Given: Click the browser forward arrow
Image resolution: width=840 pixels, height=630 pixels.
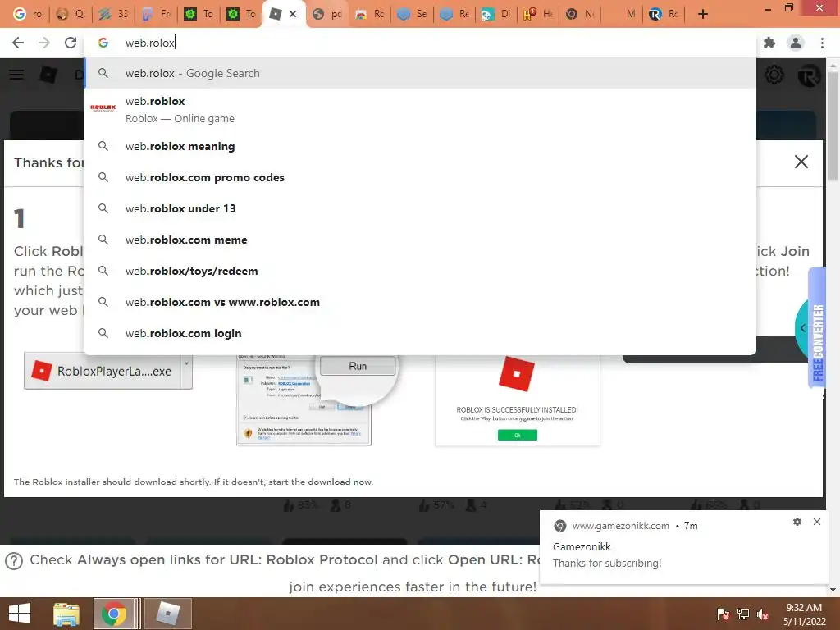Looking at the screenshot, I should pyautogui.click(x=44, y=43).
